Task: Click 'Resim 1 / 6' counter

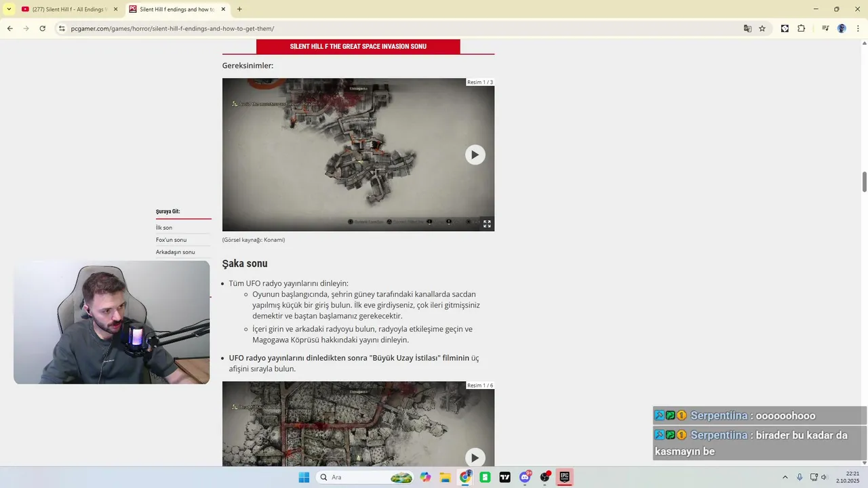Action: coord(480,386)
